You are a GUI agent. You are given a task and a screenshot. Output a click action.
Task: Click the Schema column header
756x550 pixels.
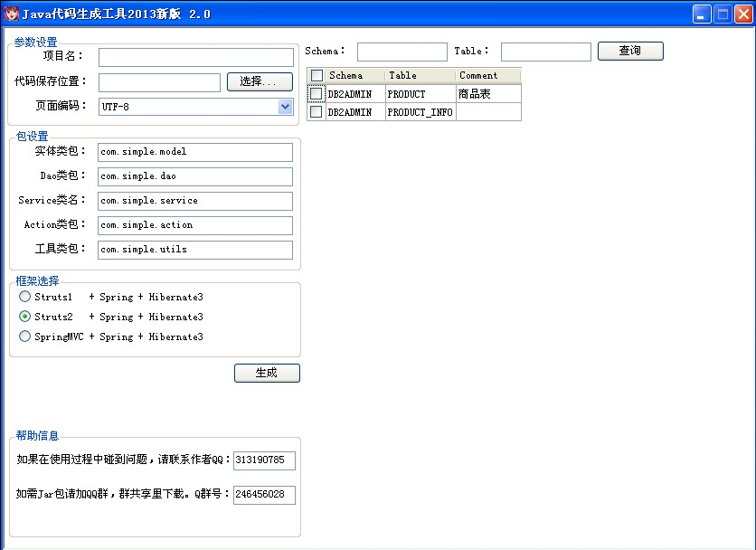[x=355, y=76]
